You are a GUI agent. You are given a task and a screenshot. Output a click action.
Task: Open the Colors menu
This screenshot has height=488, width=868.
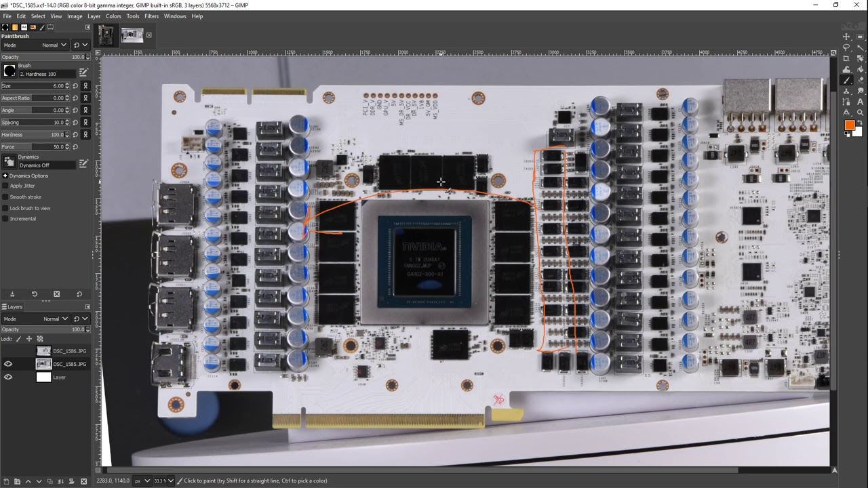click(x=113, y=16)
